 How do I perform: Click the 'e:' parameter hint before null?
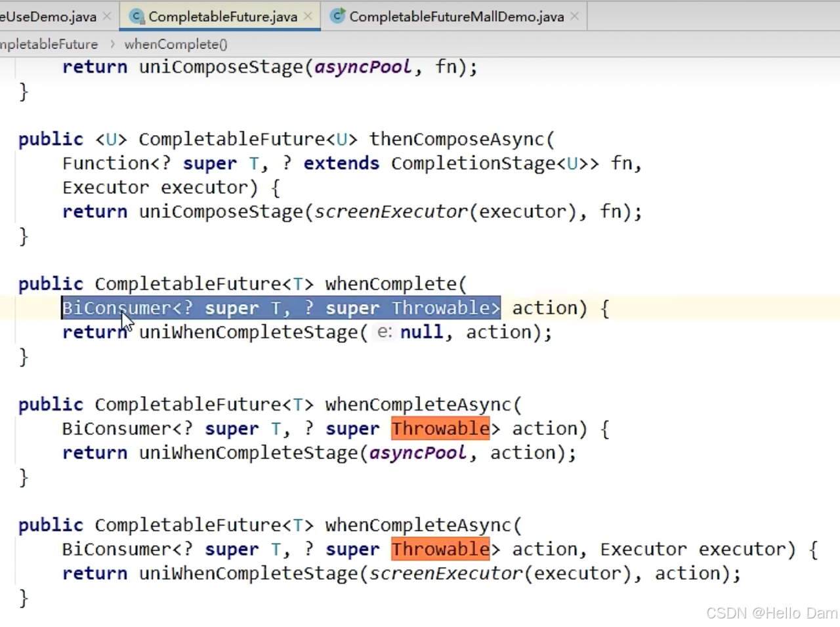coord(385,332)
